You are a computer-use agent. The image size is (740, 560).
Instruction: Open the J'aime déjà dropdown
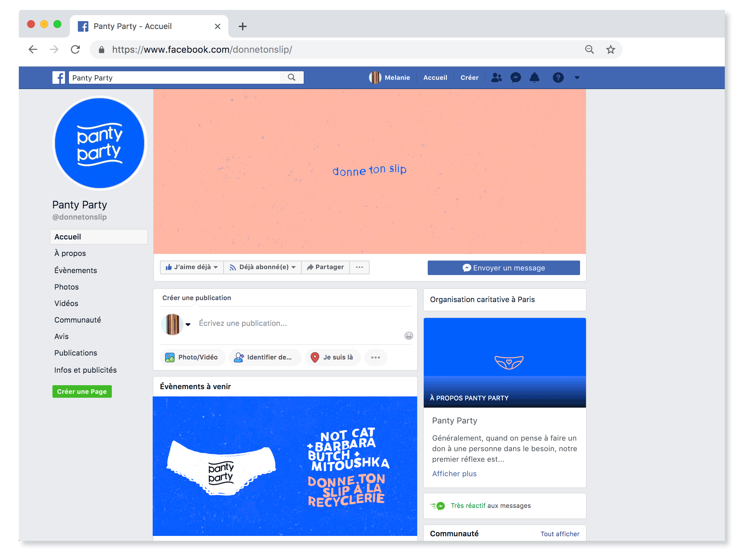[192, 267]
